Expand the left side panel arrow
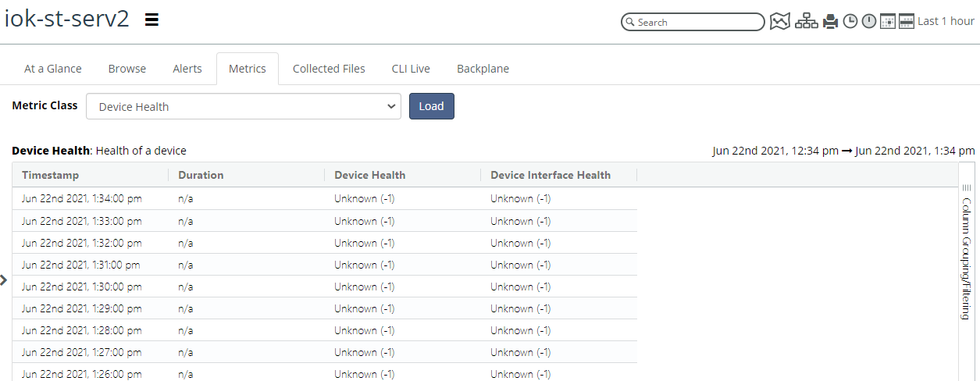980x381 pixels. tap(4, 280)
